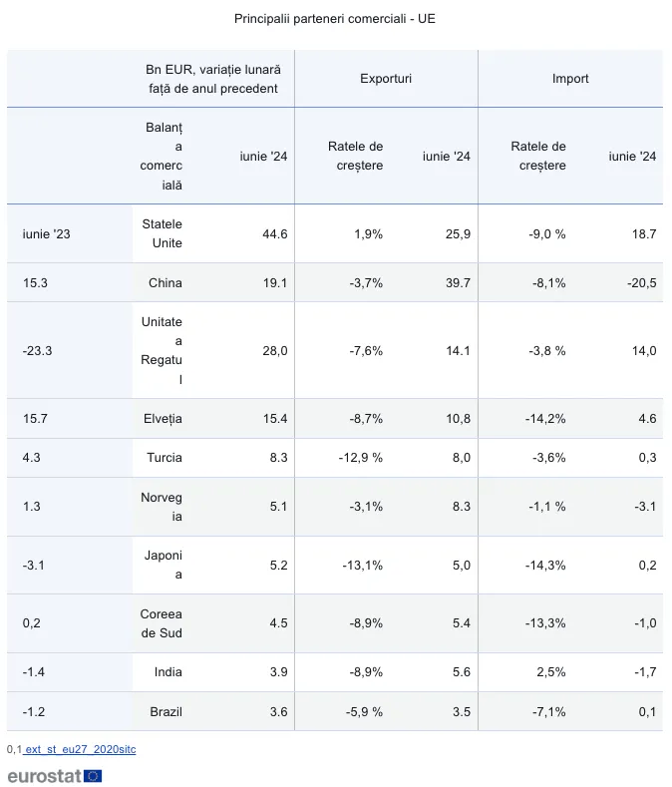Click the Import column header
The image size is (672, 787).
[570, 79]
